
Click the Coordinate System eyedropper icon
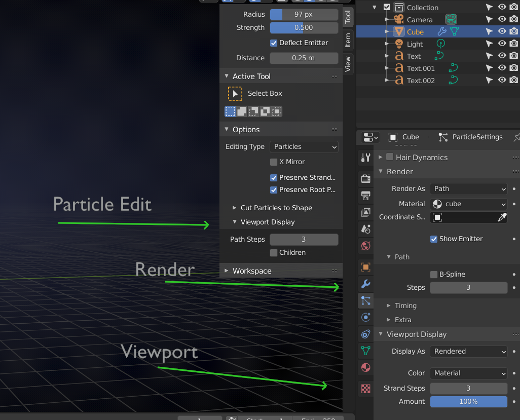[502, 217]
